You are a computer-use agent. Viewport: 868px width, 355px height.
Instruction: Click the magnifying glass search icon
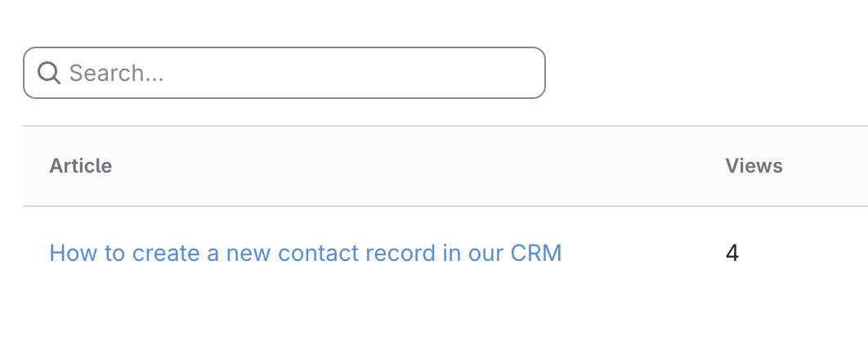pos(49,74)
